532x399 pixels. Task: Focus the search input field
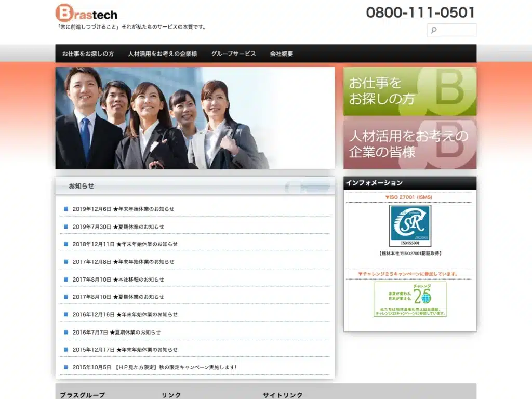pos(451,30)
